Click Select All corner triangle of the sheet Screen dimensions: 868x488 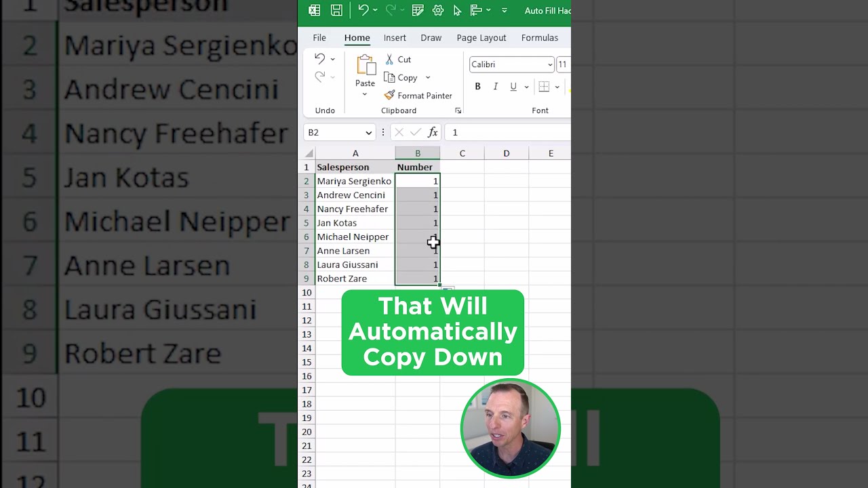[309, 153]
